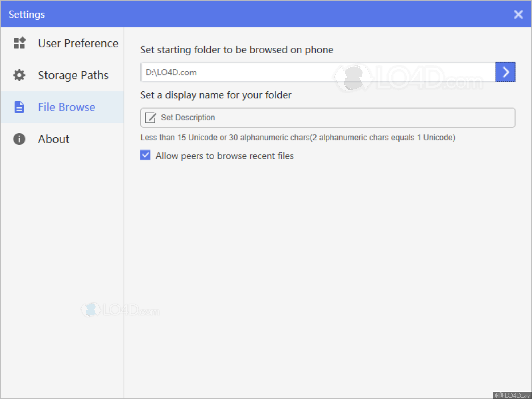Screen dimensions: 532x399
Task: Switch to the Storage Paths tab
Action: (x=73, y=75)
